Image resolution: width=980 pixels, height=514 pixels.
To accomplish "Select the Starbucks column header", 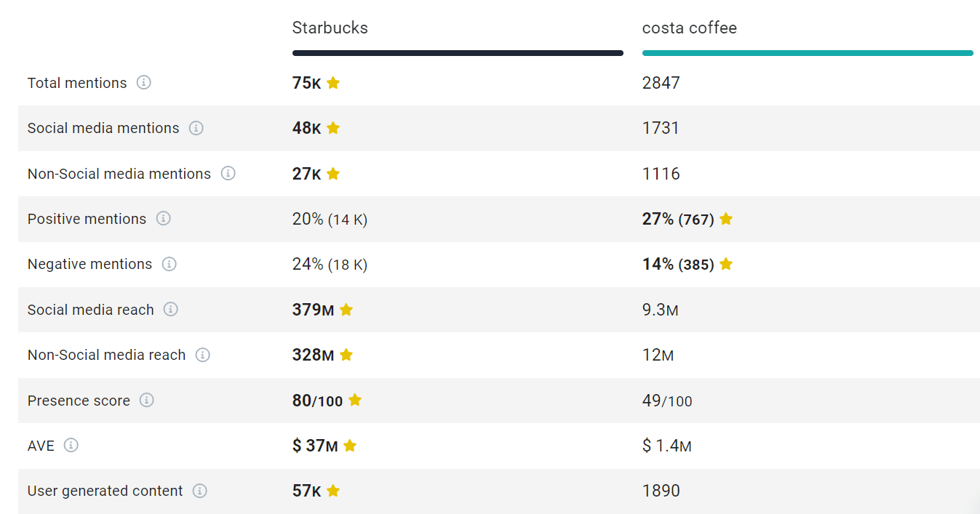I will coord(330,28).
